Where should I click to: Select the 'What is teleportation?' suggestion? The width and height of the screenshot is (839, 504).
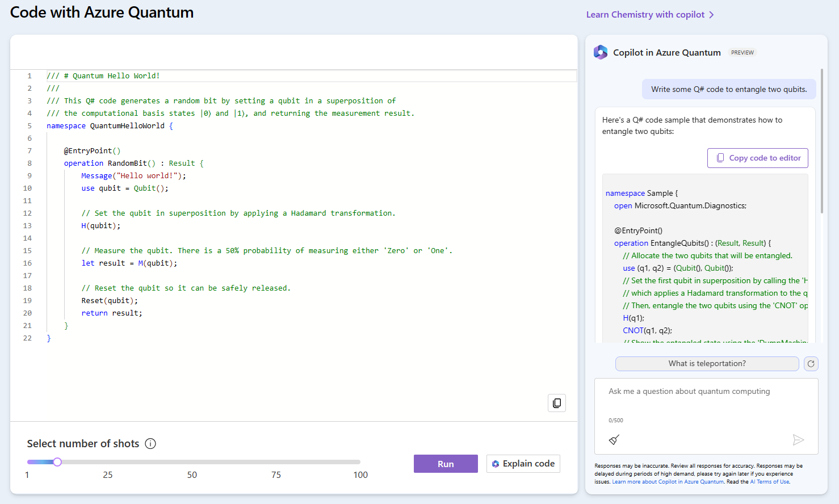707,364
